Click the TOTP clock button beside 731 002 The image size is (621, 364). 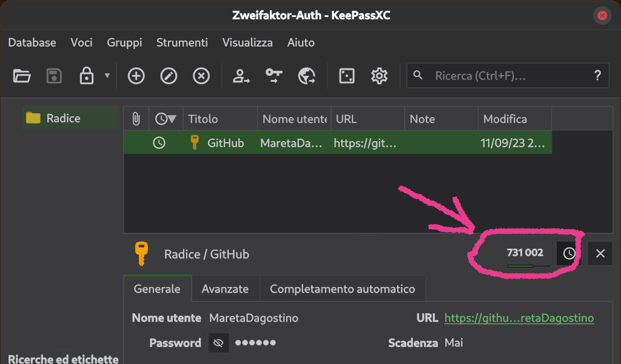pos(569,254)
